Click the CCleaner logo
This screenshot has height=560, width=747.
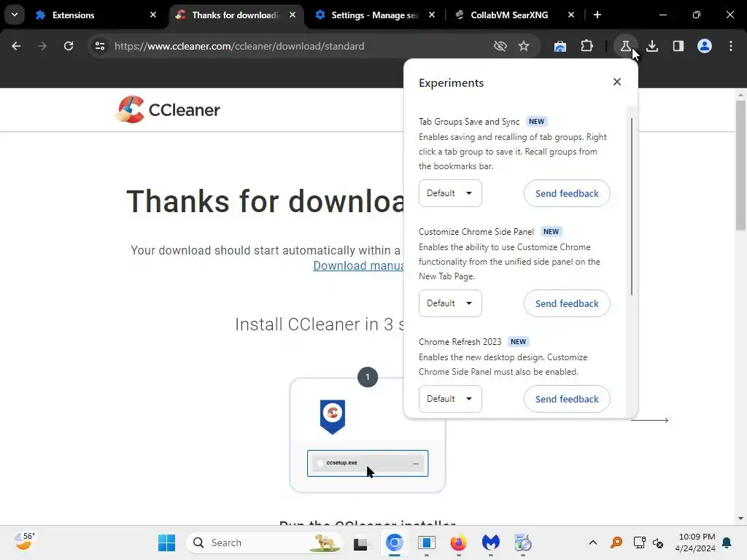pyautogui.click(x=168, y=109)
